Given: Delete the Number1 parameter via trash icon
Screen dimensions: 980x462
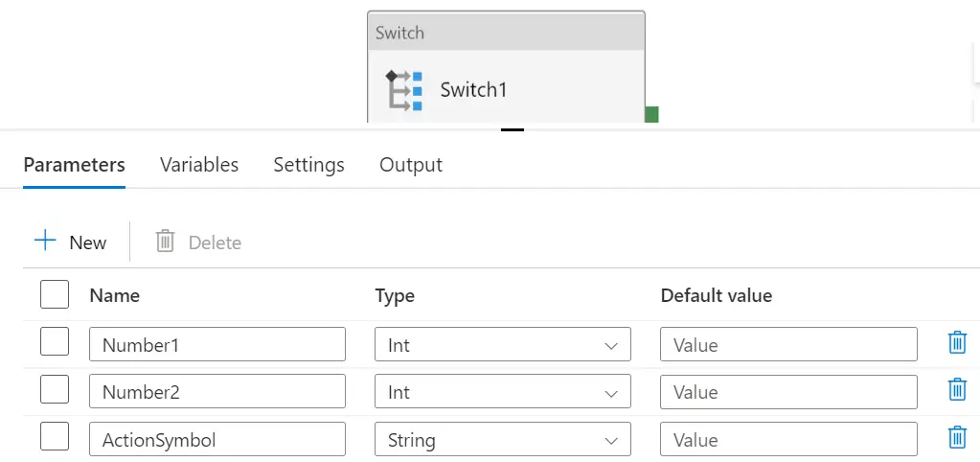Looking at the screenshot, I should coord(957,342).
